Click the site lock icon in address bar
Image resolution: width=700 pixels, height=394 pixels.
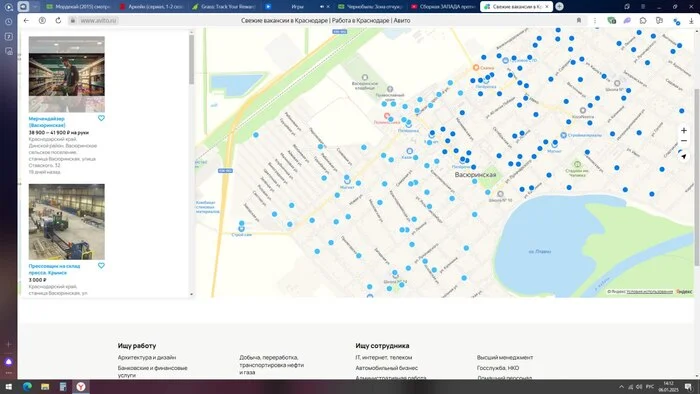72,21
